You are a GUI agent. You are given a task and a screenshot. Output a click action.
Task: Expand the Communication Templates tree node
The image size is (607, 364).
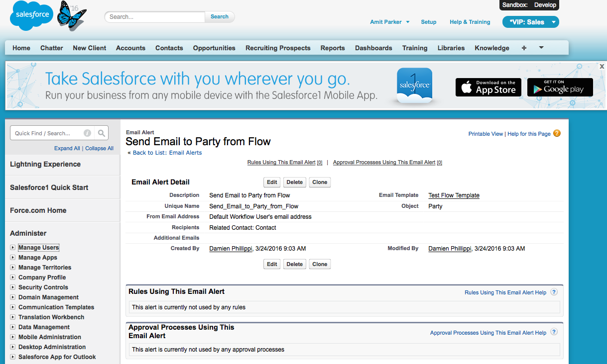(13, 307)
